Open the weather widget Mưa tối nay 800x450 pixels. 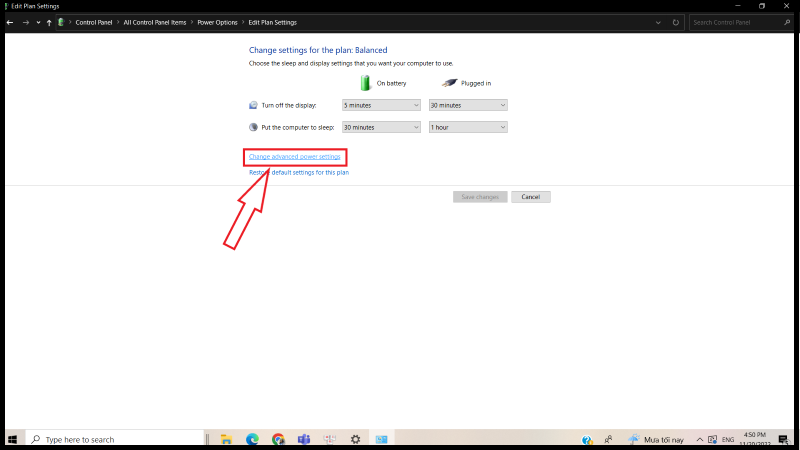(656, 439)
